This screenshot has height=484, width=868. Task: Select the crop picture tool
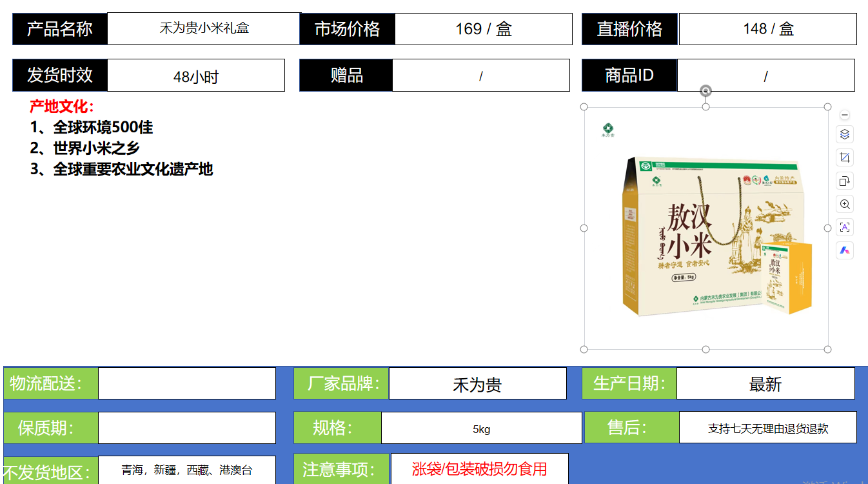pyautogui.click(x=845, y=157)
